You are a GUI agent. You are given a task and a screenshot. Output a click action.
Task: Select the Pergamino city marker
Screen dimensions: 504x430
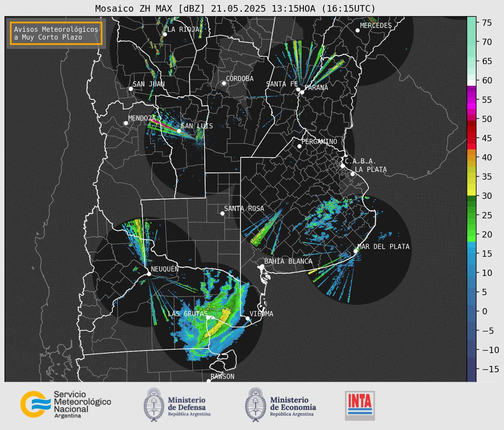click(299, 146)
